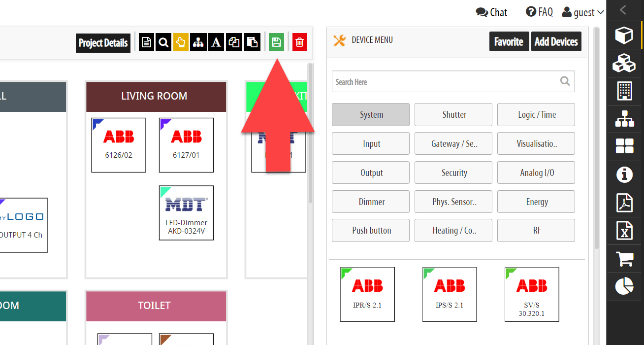Select the Energy device category
The width and height of the screenshot is (644, 345).
pyautogui.click(x=536, y=202)
